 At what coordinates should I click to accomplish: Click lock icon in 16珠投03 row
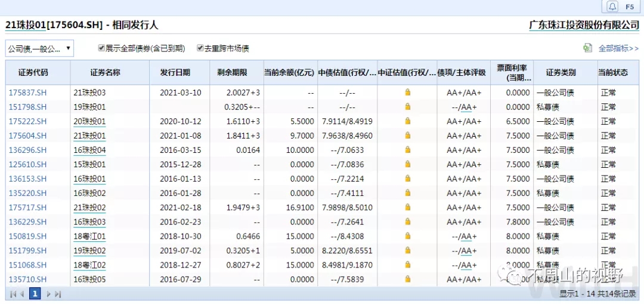tap(407, 222)
